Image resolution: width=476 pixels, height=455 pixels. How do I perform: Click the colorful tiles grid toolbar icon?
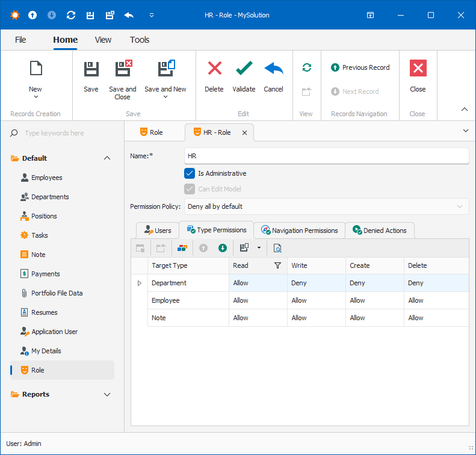pos(182,249)
